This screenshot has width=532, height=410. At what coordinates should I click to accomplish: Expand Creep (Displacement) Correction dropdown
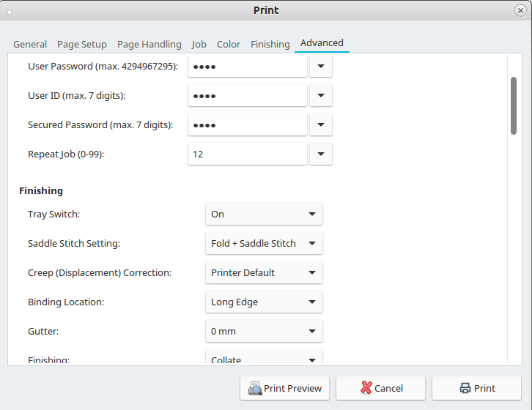[264, 272]
